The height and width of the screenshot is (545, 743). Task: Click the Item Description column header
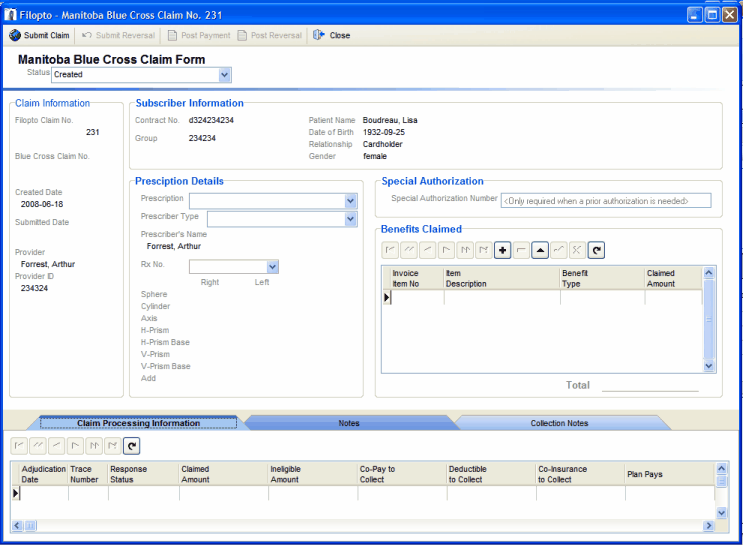(x=502, y=279)
